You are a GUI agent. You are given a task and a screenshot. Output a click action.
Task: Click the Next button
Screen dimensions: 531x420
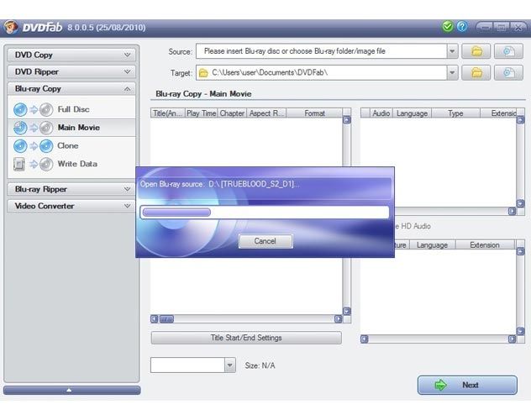pyautogui.click(x=467, y=385)
